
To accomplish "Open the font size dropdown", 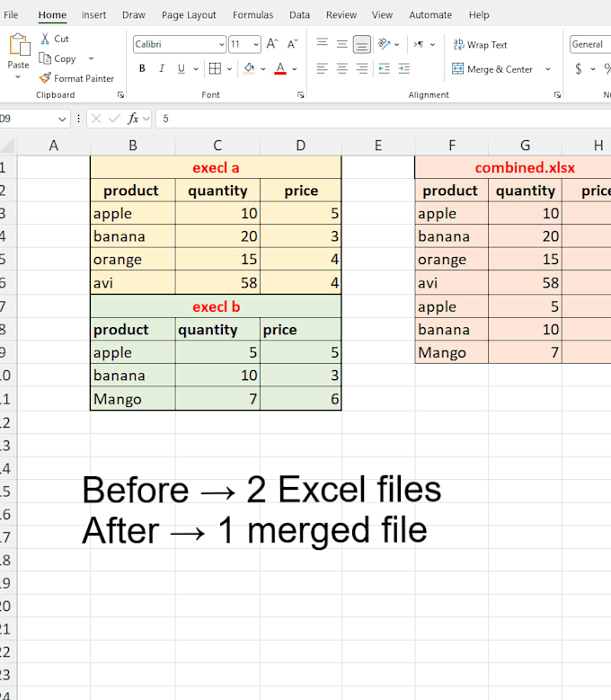I will coord(256,44).
